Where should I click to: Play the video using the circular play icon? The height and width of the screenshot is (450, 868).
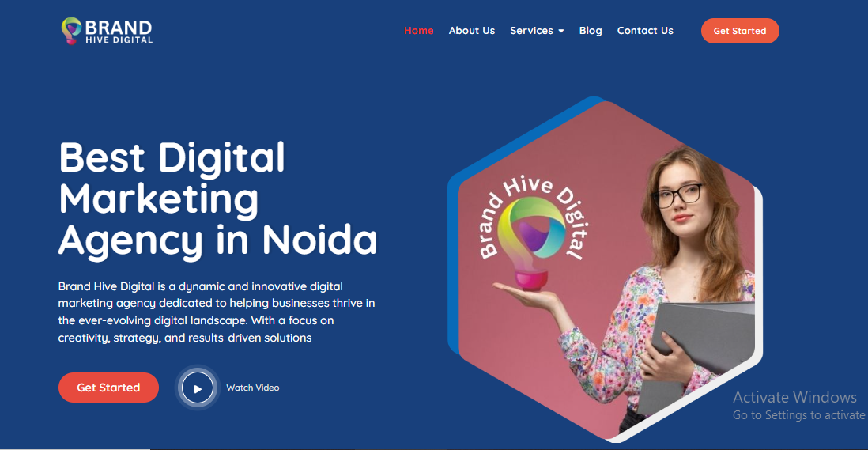(198, 388)
